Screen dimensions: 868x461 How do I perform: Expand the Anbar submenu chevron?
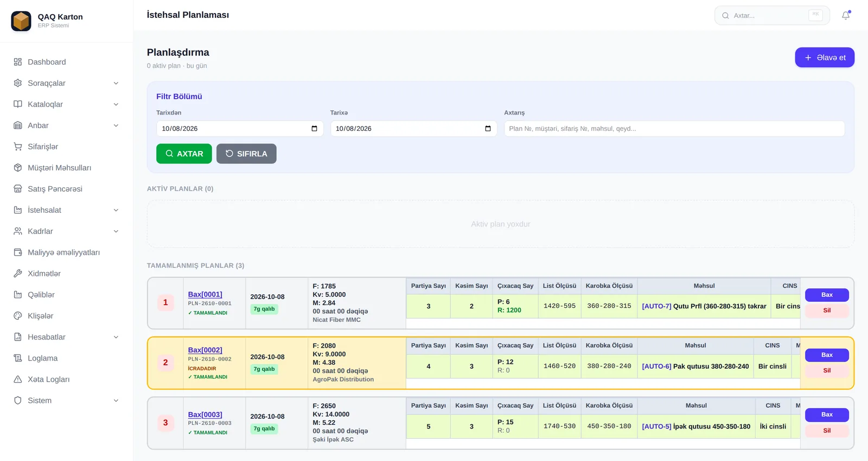click(x=116, y=125)
